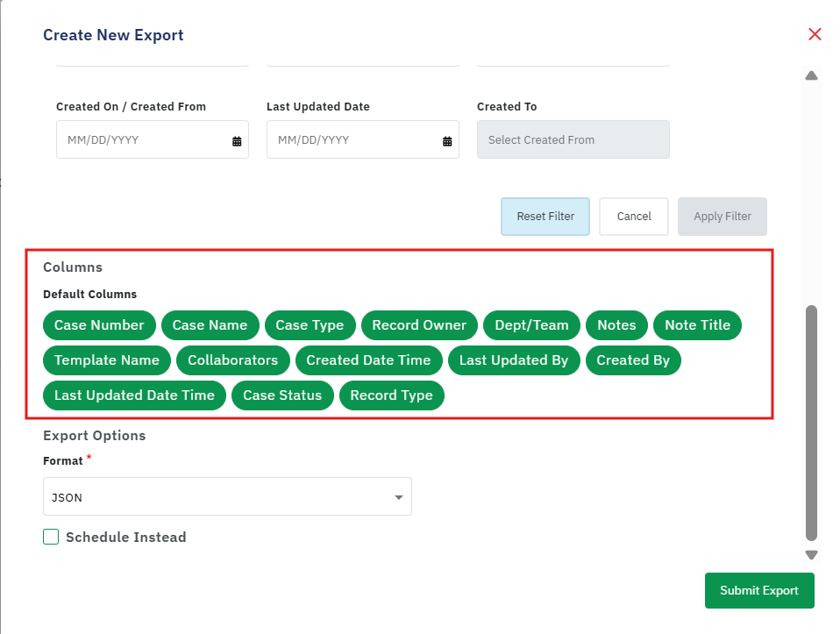Select the Dept/Team column chip
The image size is (840, 634).
531,325
